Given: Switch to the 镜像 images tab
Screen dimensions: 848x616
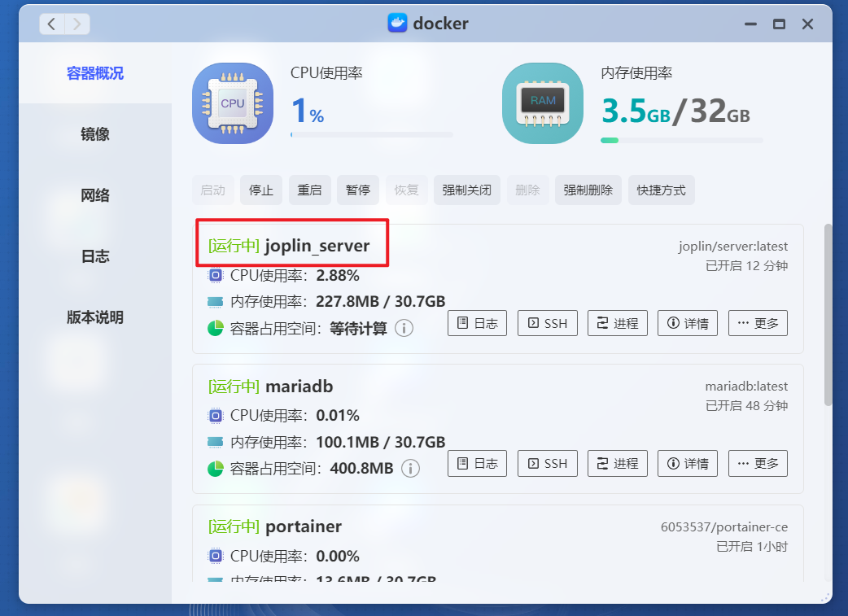Looking at the screenshot, I should coord(95,134).
